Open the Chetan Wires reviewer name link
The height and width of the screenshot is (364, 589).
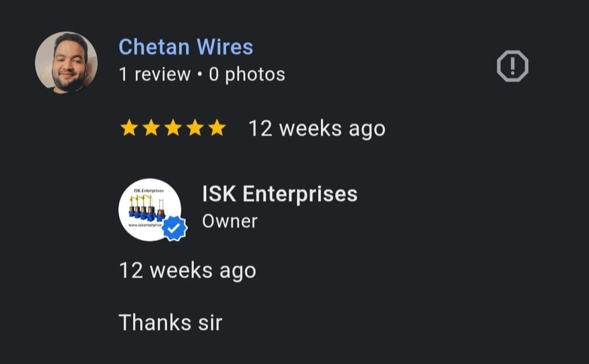pyautogui.click(x=186, y=47)
